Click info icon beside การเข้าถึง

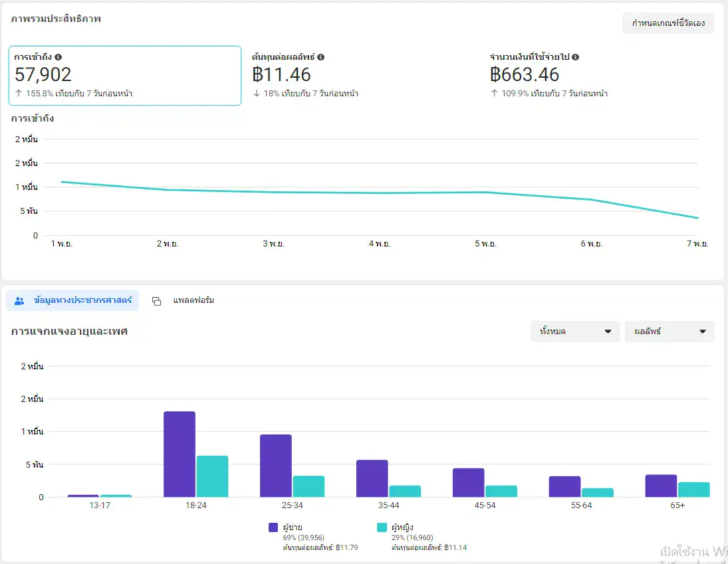tap(59, 57)
